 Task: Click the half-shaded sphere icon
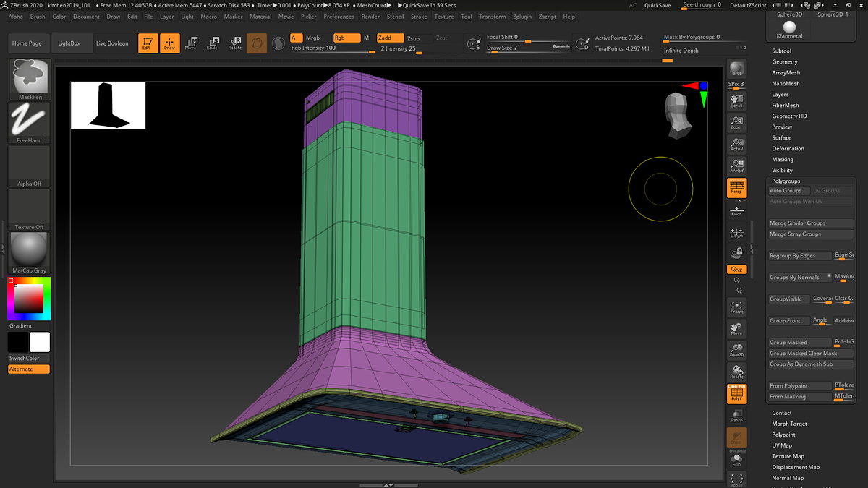tap(278, 44)
